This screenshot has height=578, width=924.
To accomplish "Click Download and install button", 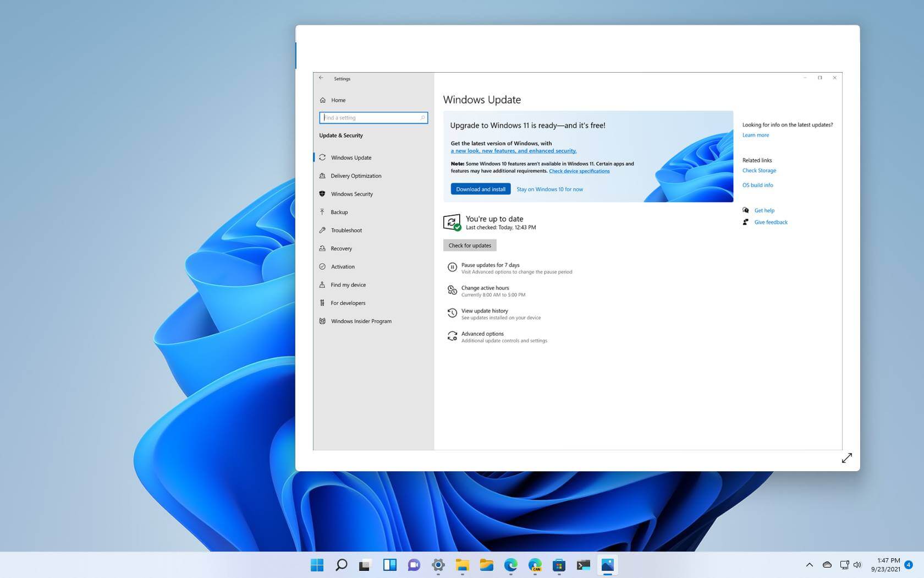I will (481, 189).
